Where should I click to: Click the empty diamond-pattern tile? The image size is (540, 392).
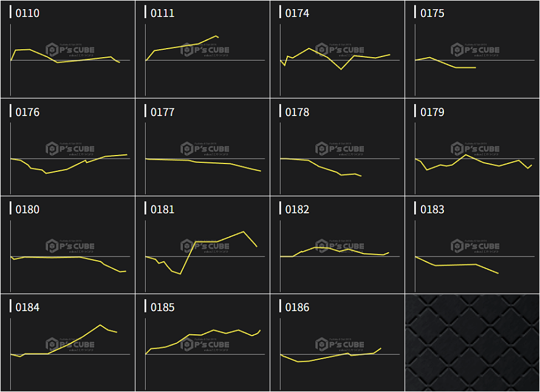tap(472, 343)
